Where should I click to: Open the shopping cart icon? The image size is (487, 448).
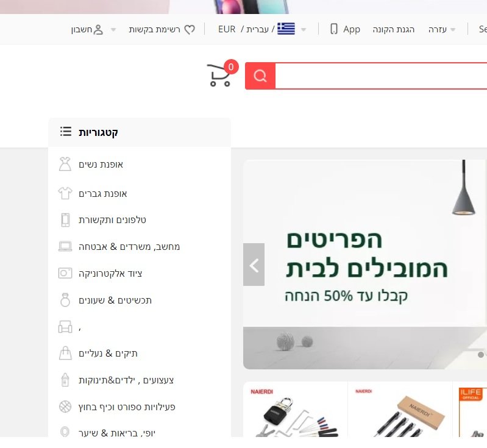[x=219, y=74]
